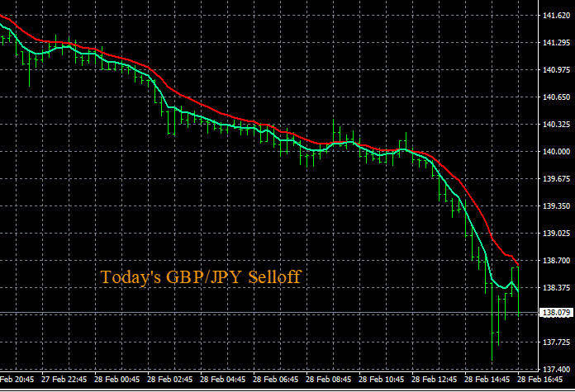
Task: Click the 139.025 price axis label
Action: click(555, 234)
